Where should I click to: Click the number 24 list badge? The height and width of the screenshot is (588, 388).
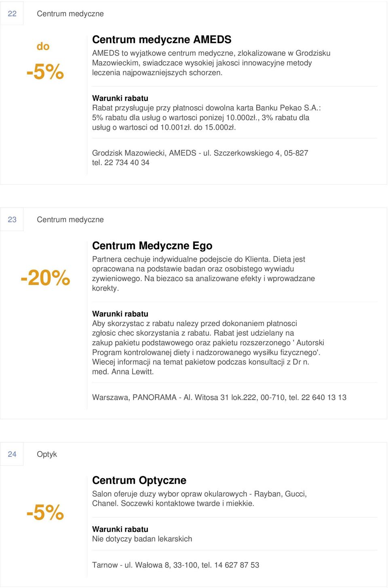coord(12,454)
